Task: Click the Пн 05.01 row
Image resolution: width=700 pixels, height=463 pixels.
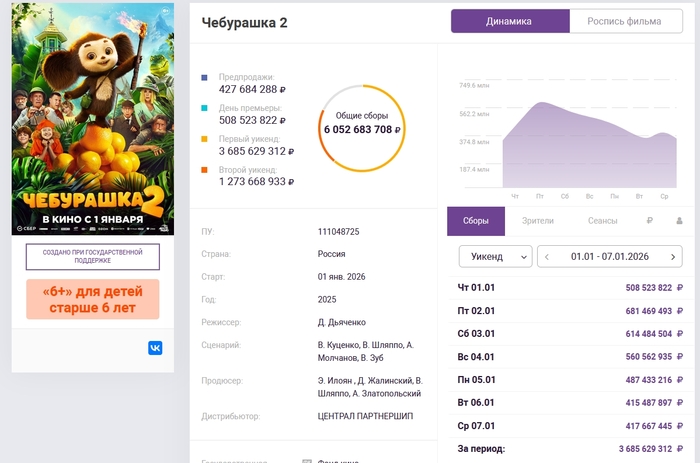Action: (x=570, y=380)
